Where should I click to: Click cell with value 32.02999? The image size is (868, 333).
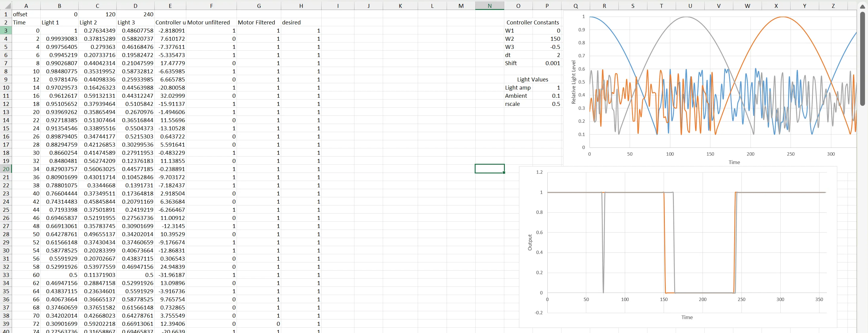pyautogui.click(x=170, y=96)
